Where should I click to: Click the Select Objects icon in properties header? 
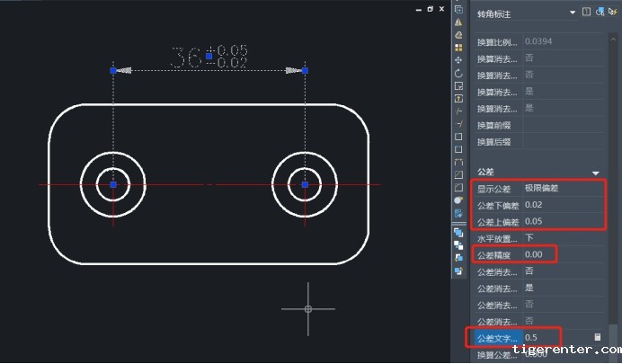pyautogui.click(x=600, y=13)
